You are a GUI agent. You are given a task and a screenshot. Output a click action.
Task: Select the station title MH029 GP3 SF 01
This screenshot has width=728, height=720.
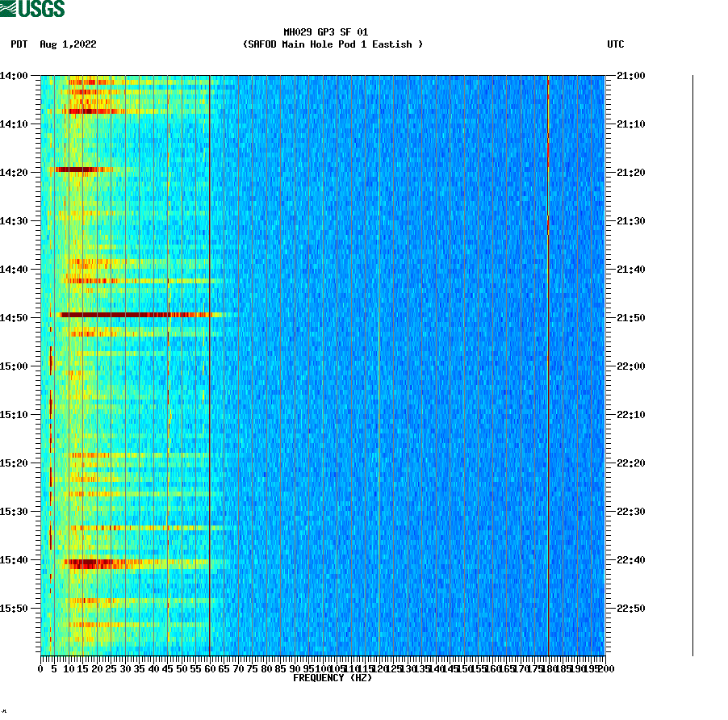324,33
